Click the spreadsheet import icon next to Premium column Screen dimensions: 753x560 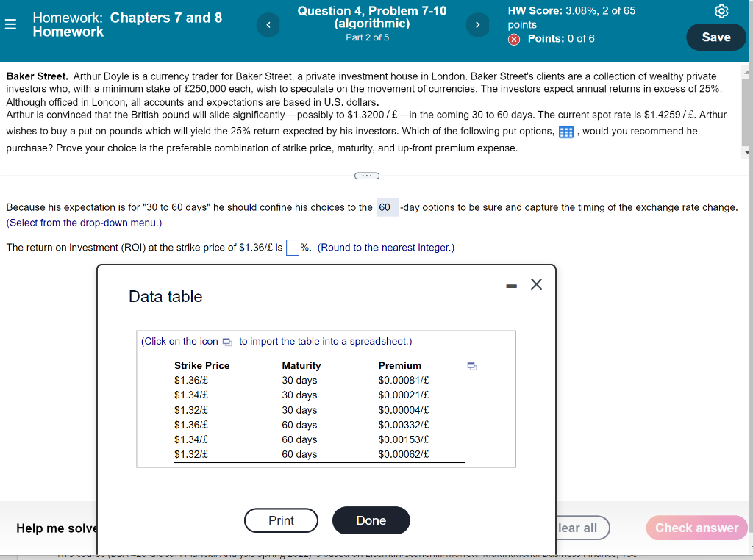pos(471,365)
